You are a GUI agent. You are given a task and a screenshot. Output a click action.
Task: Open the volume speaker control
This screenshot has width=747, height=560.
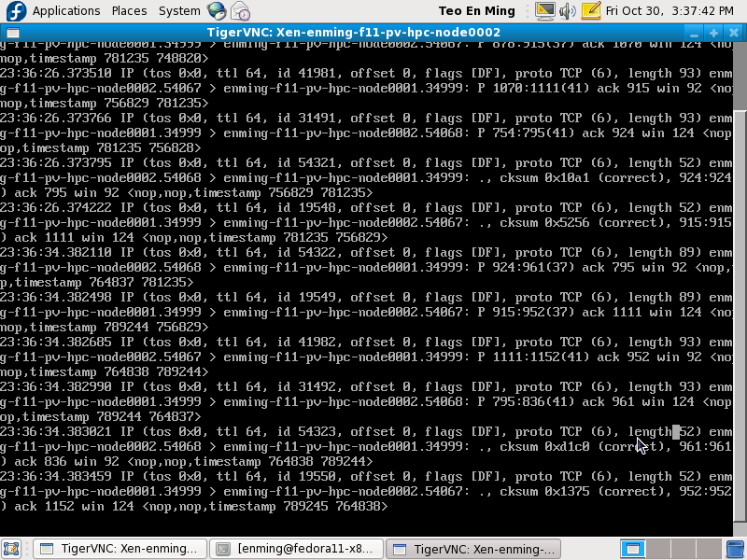(x=569, y=11)
